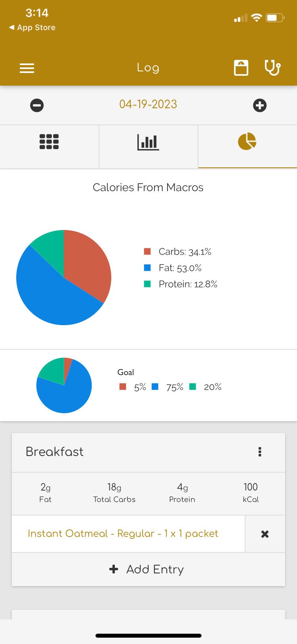
Task: Return to App Store via back link
Action: coord(32,28)
